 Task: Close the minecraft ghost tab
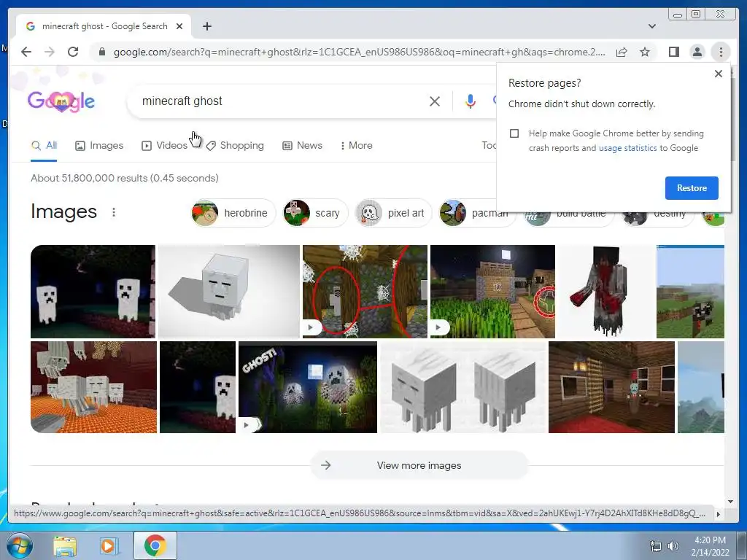179,26
